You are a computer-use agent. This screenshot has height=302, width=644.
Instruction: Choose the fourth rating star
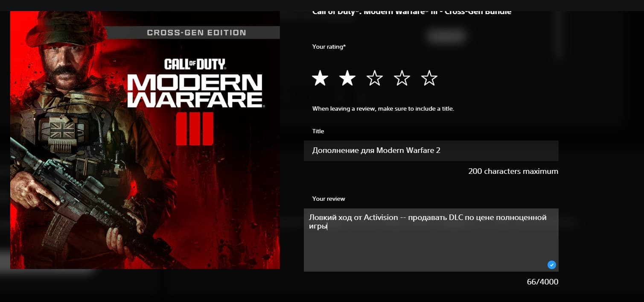coord(402,78)
